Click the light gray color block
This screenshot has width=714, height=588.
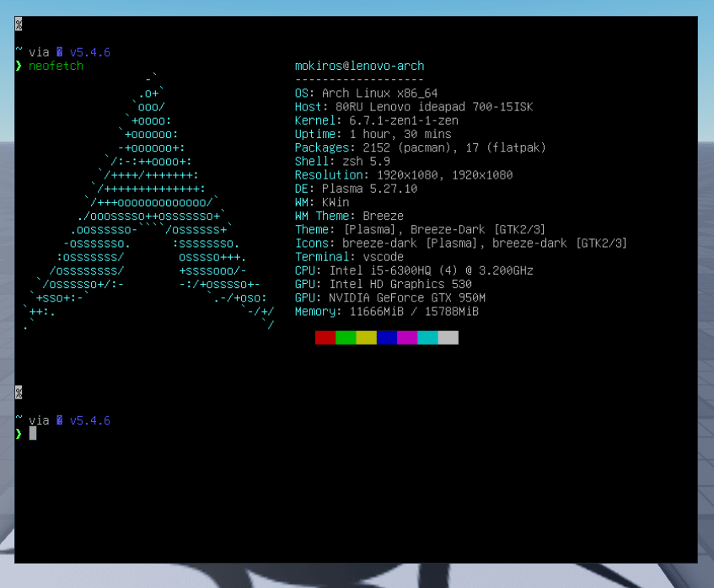[x=448, y=338]
